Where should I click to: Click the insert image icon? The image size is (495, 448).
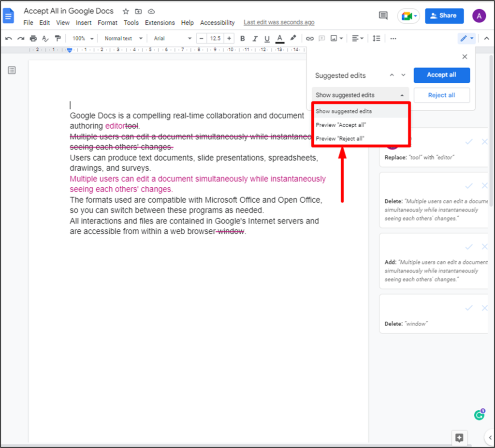click(x=334, y=39)
